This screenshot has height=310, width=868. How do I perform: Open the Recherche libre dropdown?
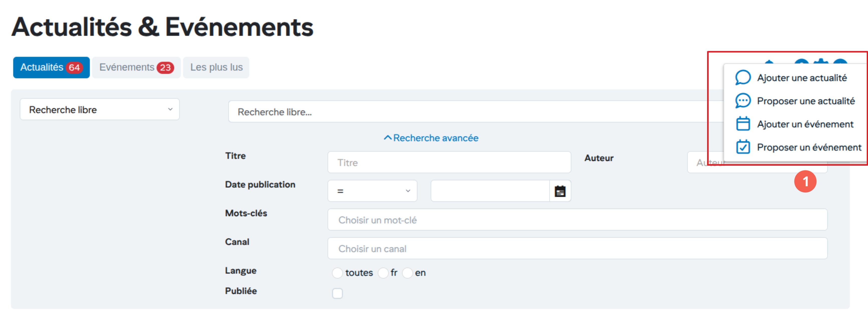[100, 110]
